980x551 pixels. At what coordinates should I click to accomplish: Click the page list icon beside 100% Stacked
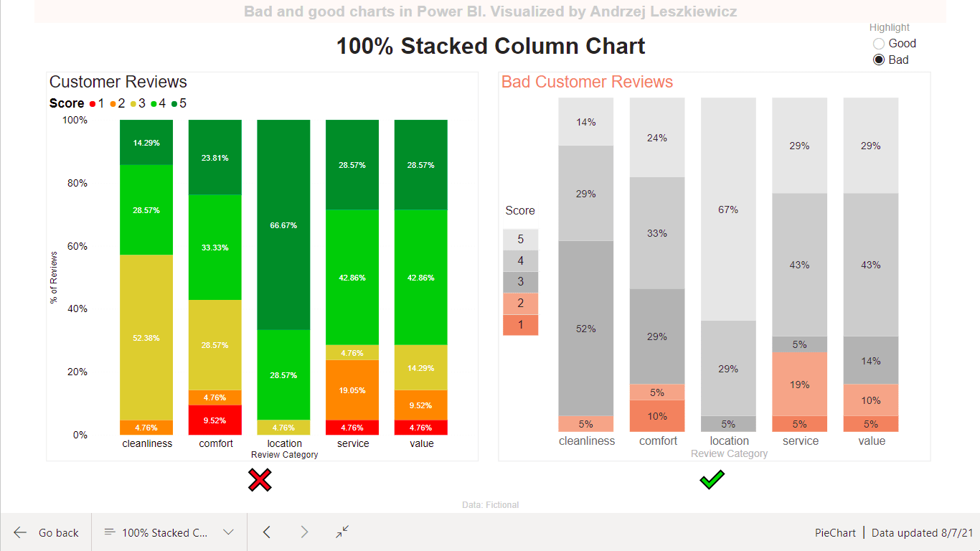(x=110, y=532)
